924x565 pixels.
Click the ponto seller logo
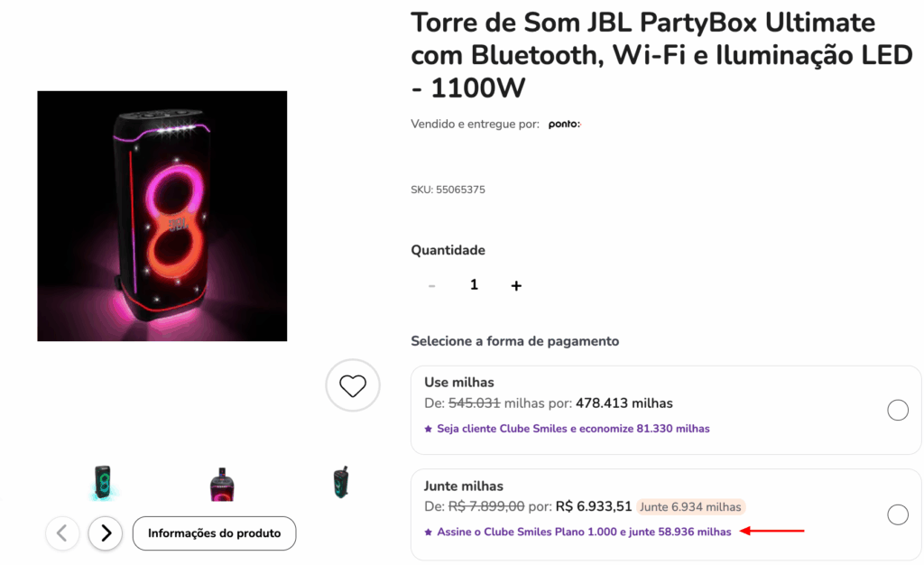tap(563, 124)
